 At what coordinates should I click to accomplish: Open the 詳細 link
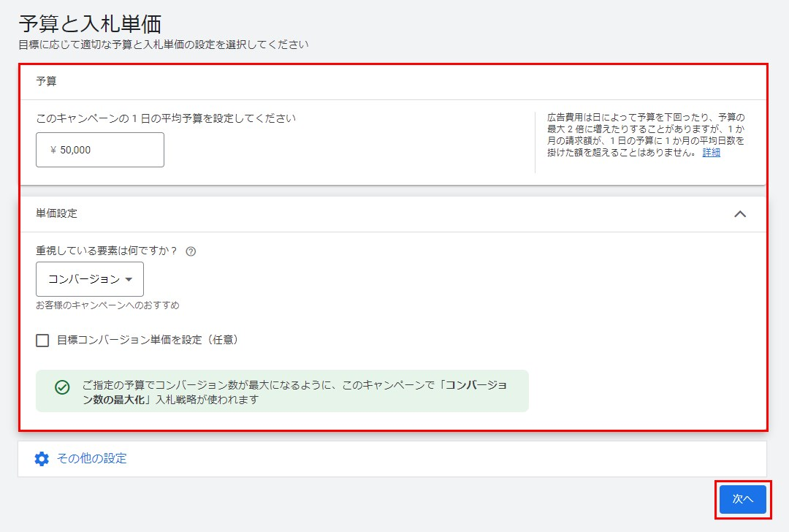(x=711, y=153)
